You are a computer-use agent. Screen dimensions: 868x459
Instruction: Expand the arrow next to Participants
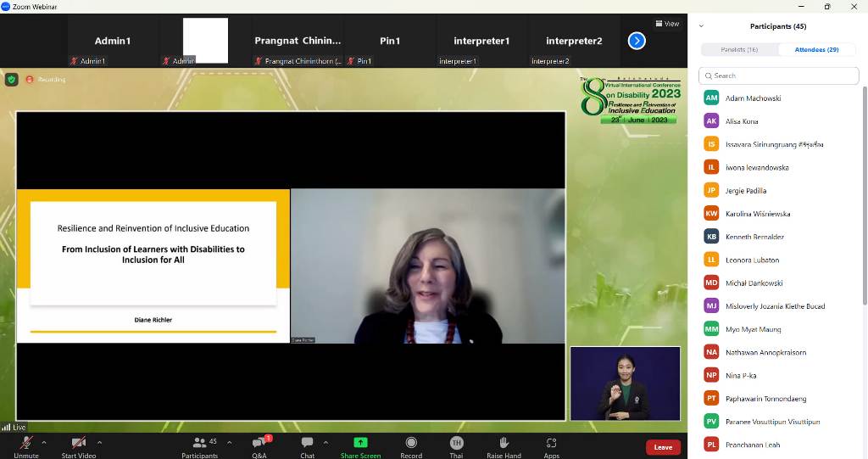(x=229, y=442)
